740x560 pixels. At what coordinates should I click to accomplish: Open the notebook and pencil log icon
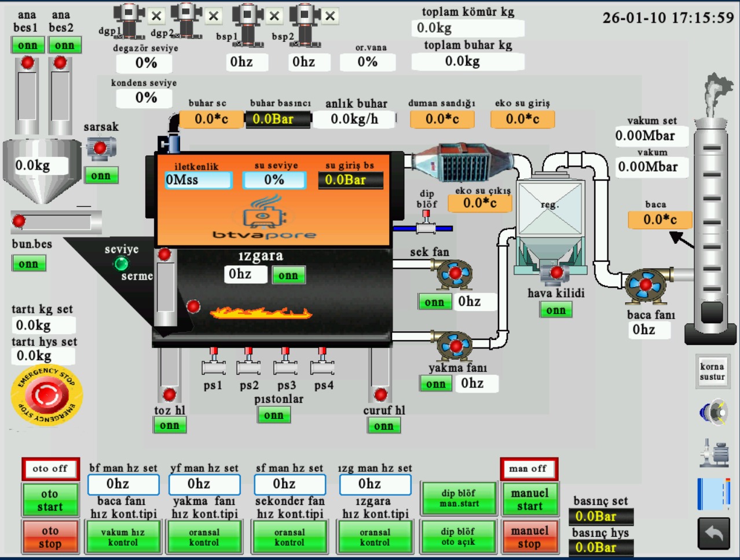tap(713, 494)
